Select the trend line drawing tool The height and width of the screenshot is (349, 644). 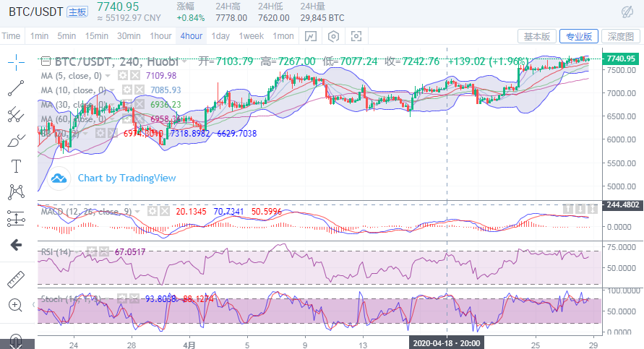point(16,88)
